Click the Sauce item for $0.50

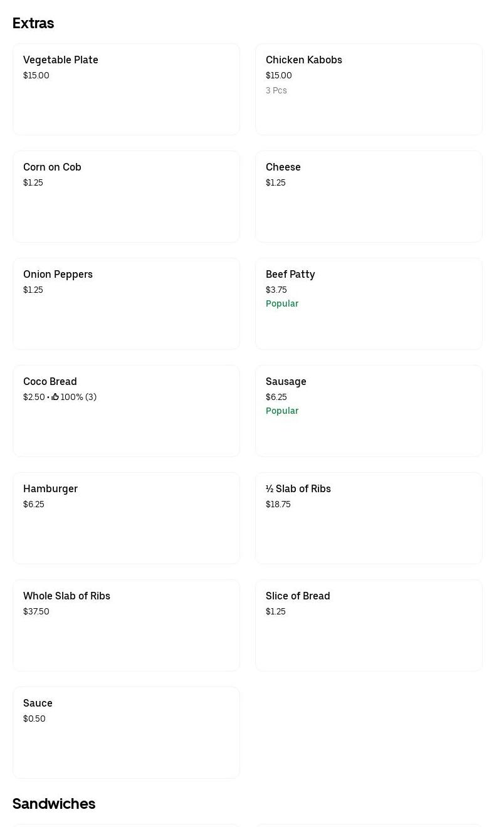click(126, 732)
